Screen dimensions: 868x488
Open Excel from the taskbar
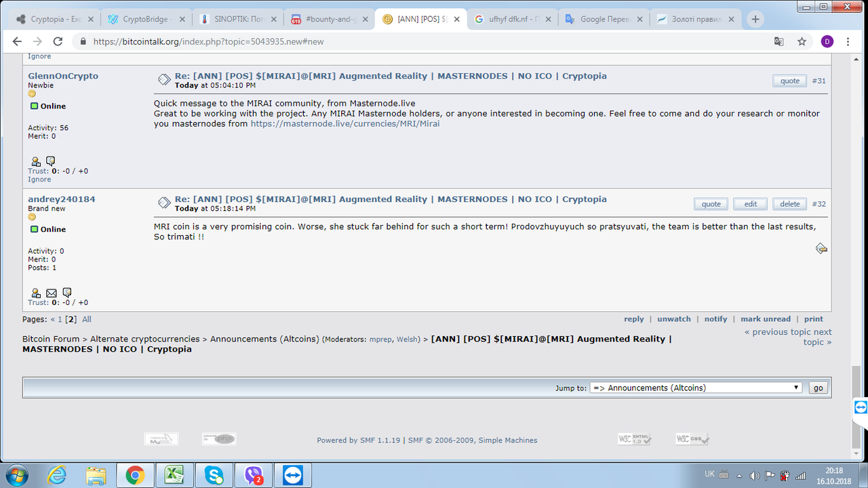[x=175, y=475]
